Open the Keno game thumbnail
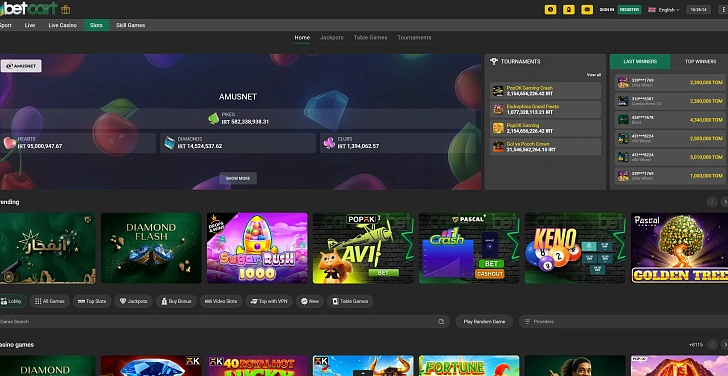The width and height of the screenshot is (728, 376). [x=575, y=248]
